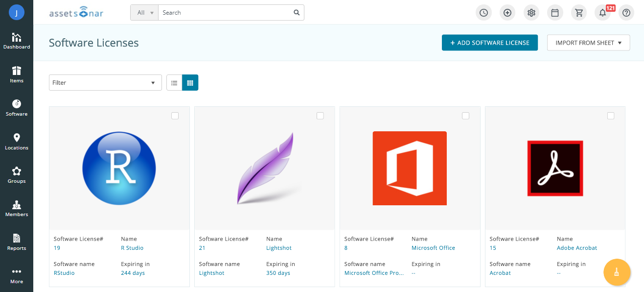Open the shopping cart icon

click(x=579, y=13)
